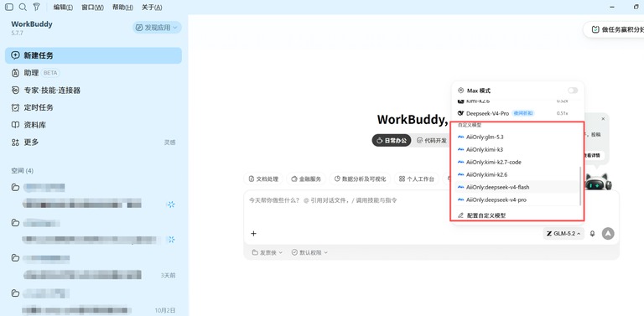The width and height of the screenshot is (644, 316).
Task: Click the 自定义模型 section label
Action: [x=470, y=125]
